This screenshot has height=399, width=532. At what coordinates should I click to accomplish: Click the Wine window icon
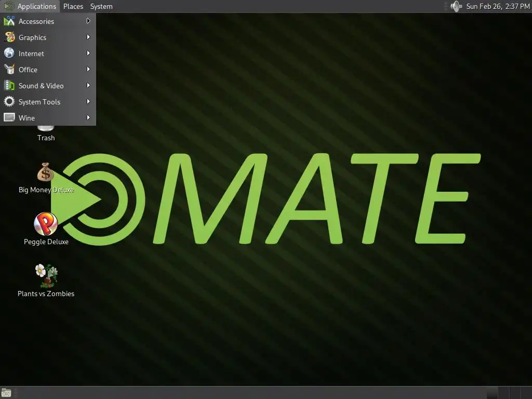tap(9, 117)
